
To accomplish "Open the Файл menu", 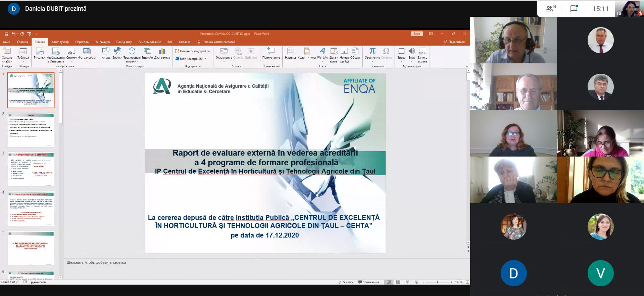I will coord(7,42).
